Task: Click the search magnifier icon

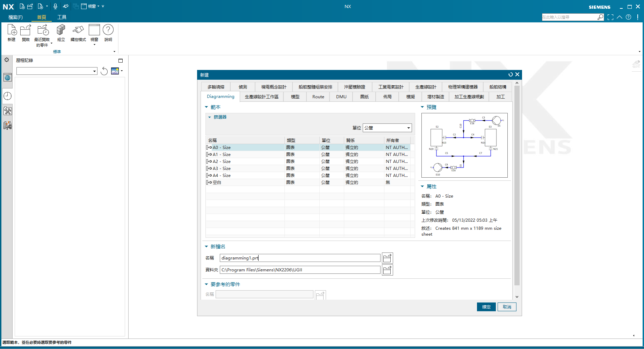Action: 600,17
